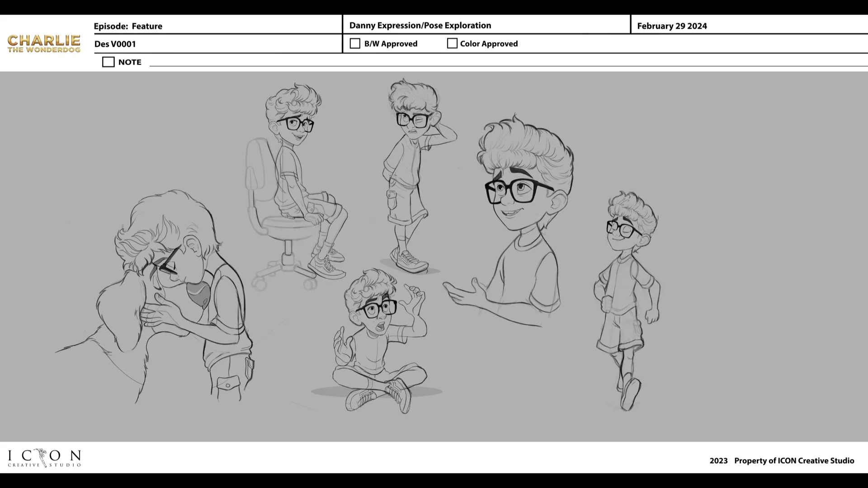Click the Property of ICON Creative Studio text
Screen dimensions: 868x488
pos(794,460)
